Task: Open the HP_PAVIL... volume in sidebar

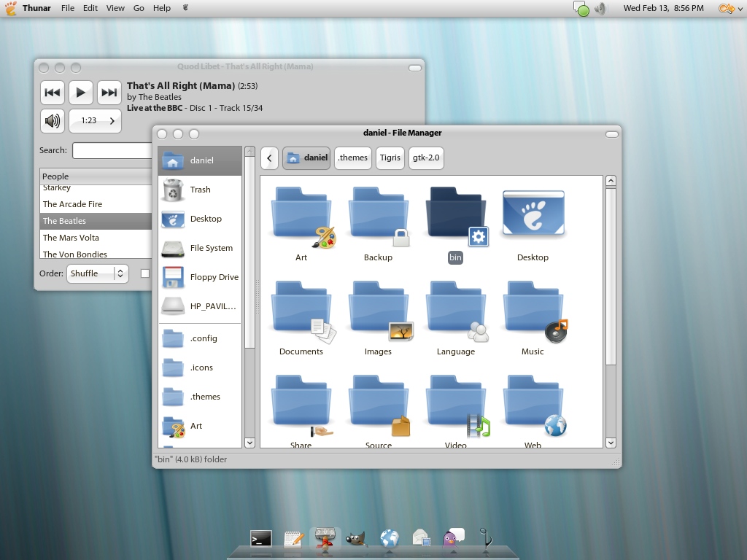Action: 200,306
